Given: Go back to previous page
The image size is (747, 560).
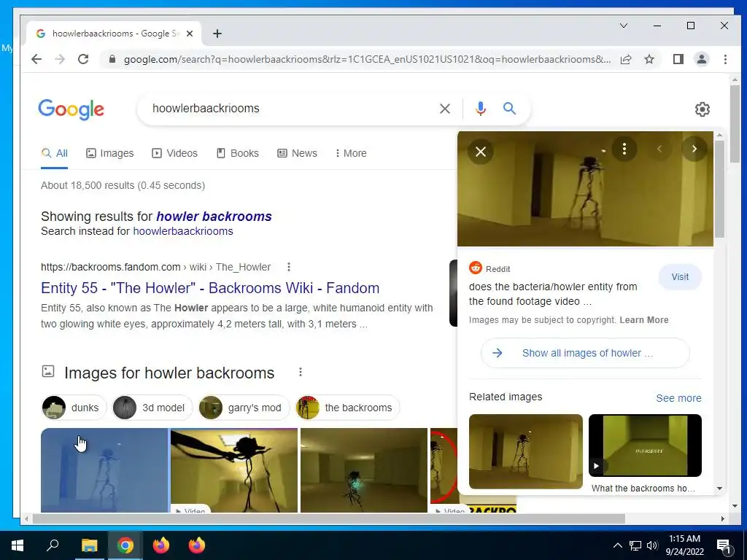Looking at the screenshot, I should [x=36, y=59].
